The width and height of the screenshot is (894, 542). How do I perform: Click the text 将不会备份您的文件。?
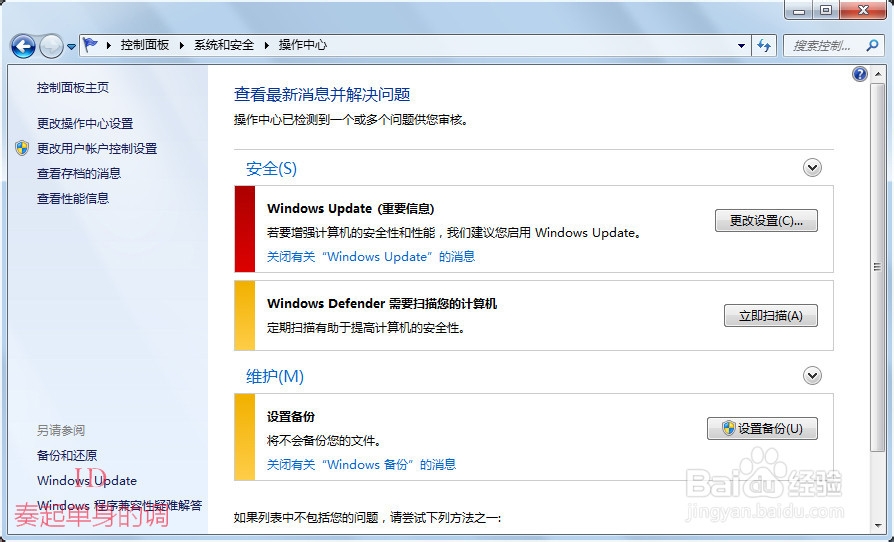point(324,441)
